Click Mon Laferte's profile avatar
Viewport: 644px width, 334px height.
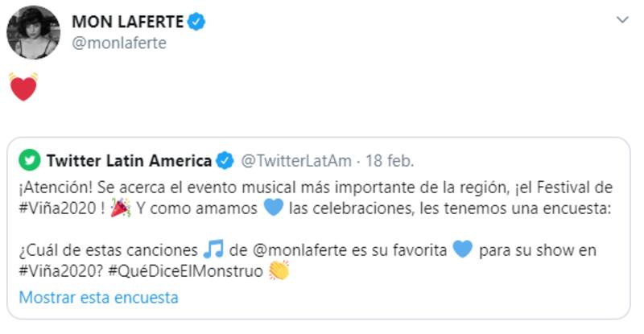(33, 31)
